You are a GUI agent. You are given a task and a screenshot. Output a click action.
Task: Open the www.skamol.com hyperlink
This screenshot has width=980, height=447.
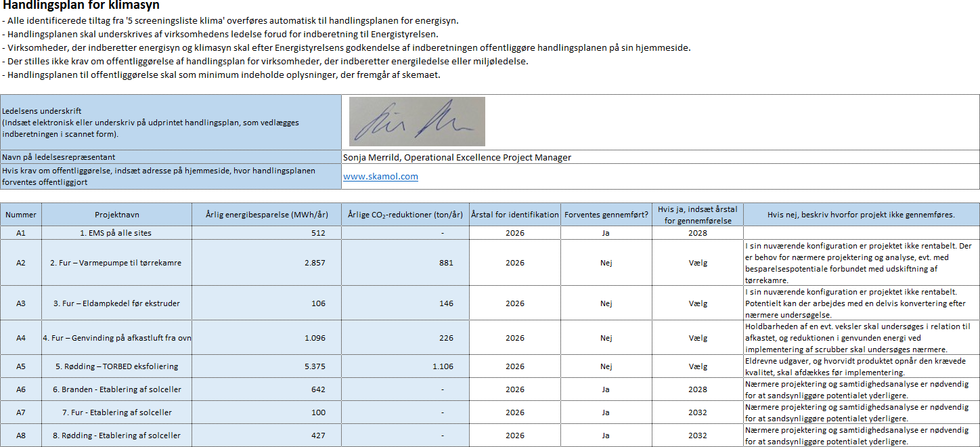pyautogui.click(x=380, y=177)
